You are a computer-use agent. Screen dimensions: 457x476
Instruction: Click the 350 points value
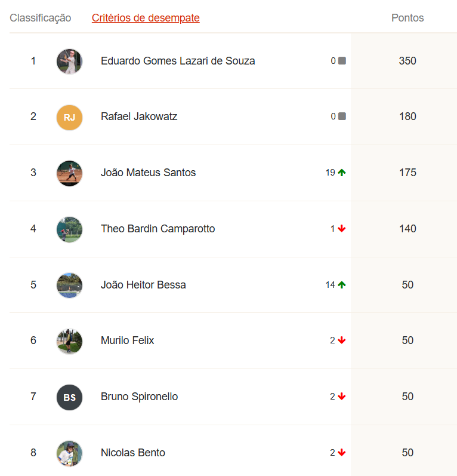[407, 61]
